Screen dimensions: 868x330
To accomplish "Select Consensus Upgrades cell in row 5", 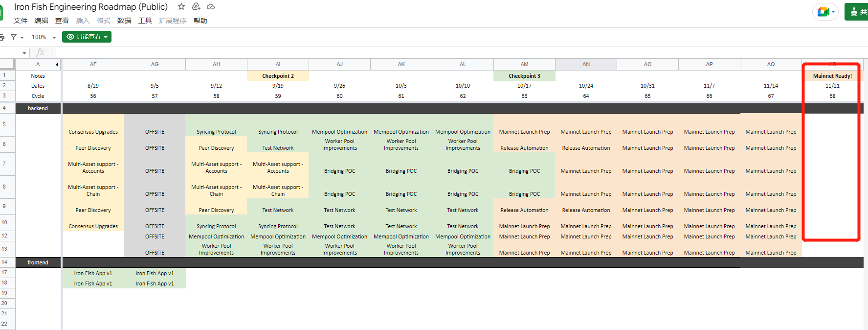I will pos(93,125).
